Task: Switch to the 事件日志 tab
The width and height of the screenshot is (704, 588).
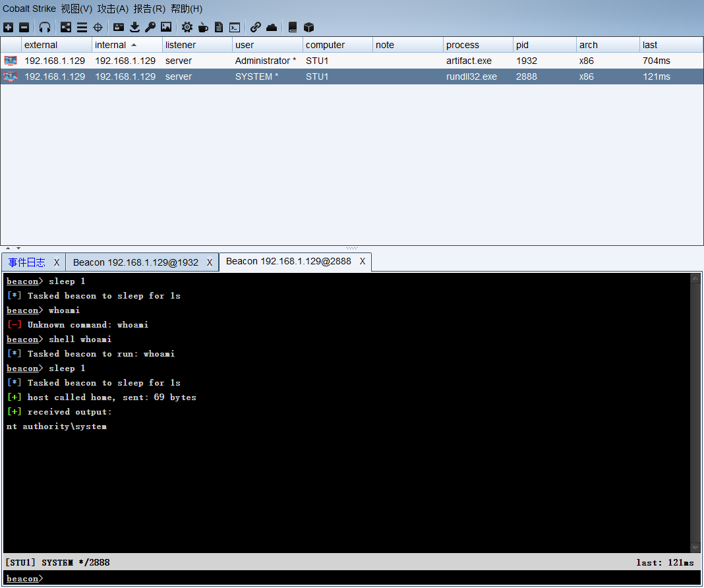Action: [x=26, y=262]
